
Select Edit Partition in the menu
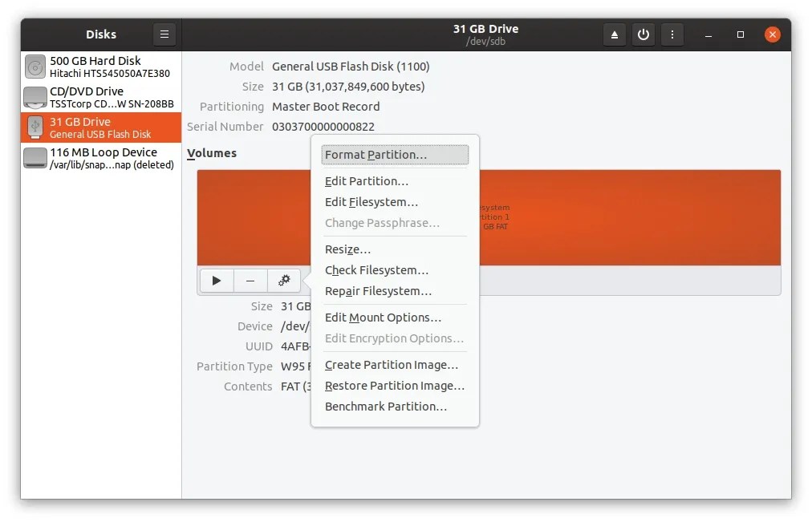(366, 181)
